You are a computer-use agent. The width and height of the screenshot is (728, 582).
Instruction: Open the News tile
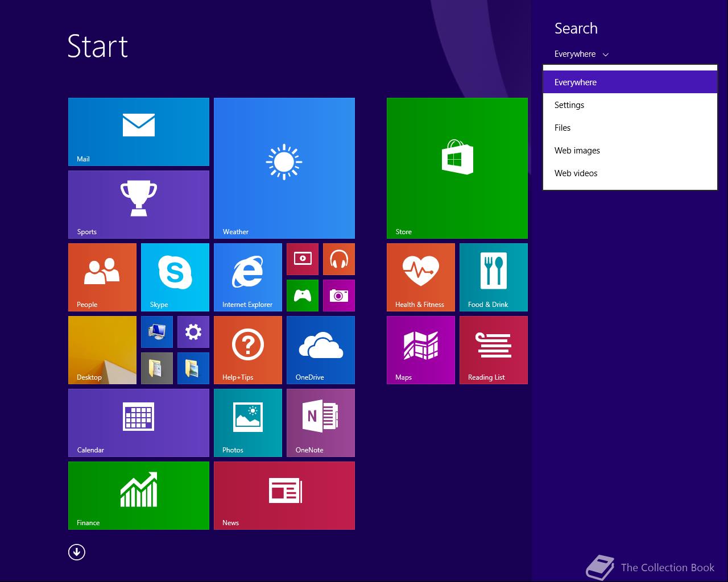[x=284, y=496]
